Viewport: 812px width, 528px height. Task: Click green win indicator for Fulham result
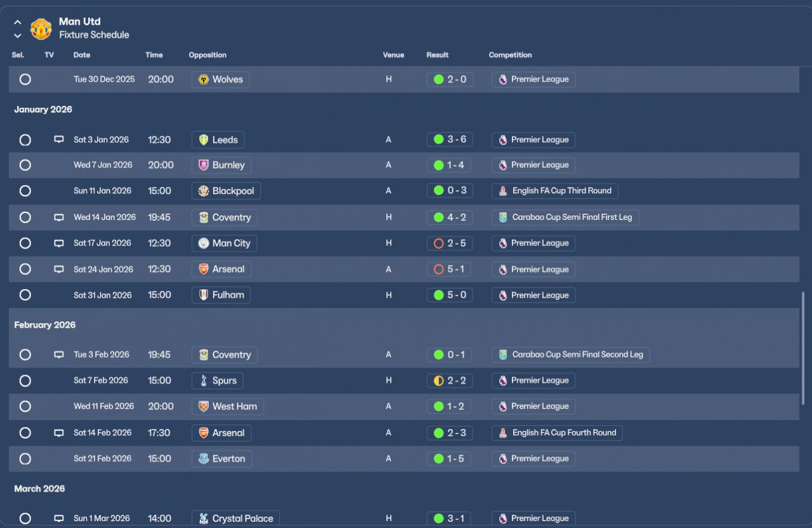[x=438, y=295]
